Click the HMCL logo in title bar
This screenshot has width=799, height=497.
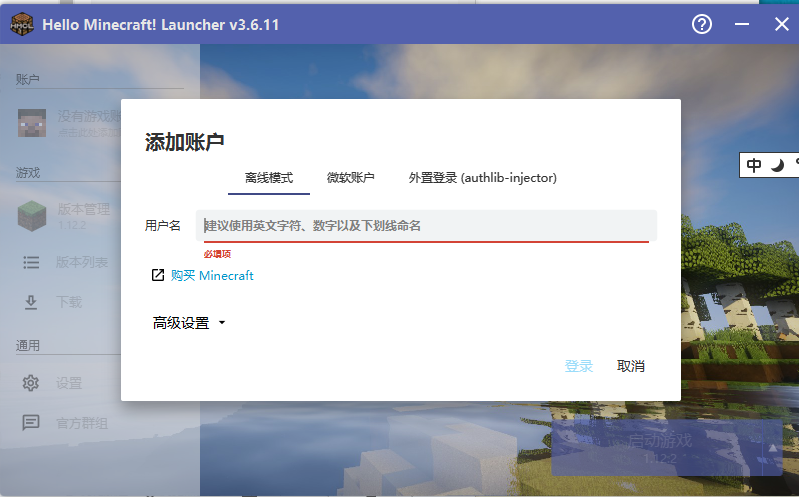point(21,24)
